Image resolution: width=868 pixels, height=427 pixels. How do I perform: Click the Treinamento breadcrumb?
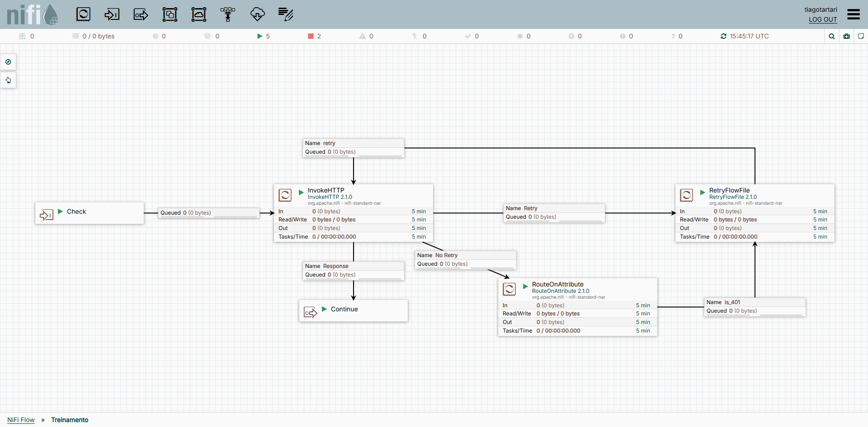[70, 420]
